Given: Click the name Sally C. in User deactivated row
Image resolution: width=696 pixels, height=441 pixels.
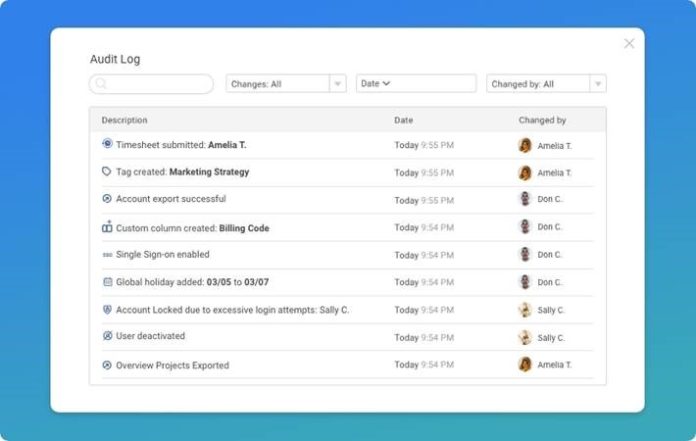Looking at the screenshot, I should pyautogui.click(x=551, y=338).
